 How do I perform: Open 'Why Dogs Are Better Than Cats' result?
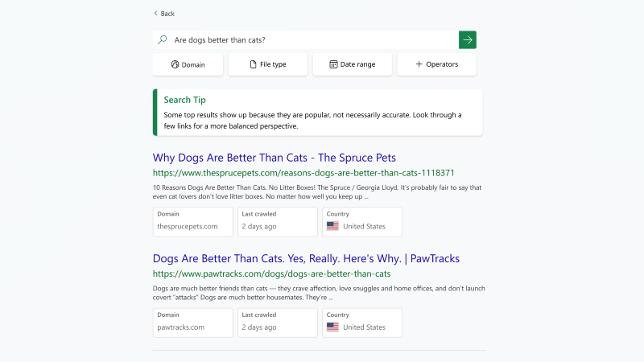(x=274, y=158)
